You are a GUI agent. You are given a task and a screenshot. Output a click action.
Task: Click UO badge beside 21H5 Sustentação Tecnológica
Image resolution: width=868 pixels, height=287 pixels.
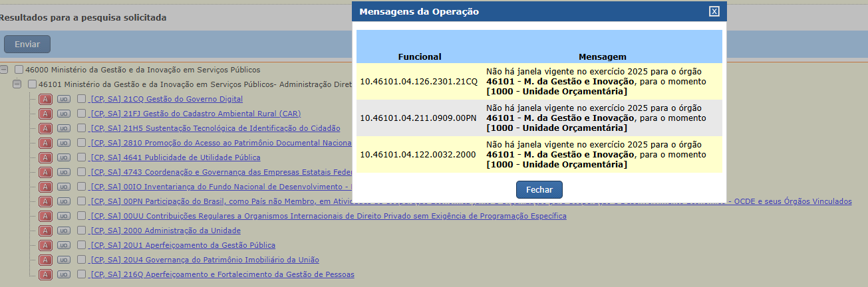click(x=63, y=128)
